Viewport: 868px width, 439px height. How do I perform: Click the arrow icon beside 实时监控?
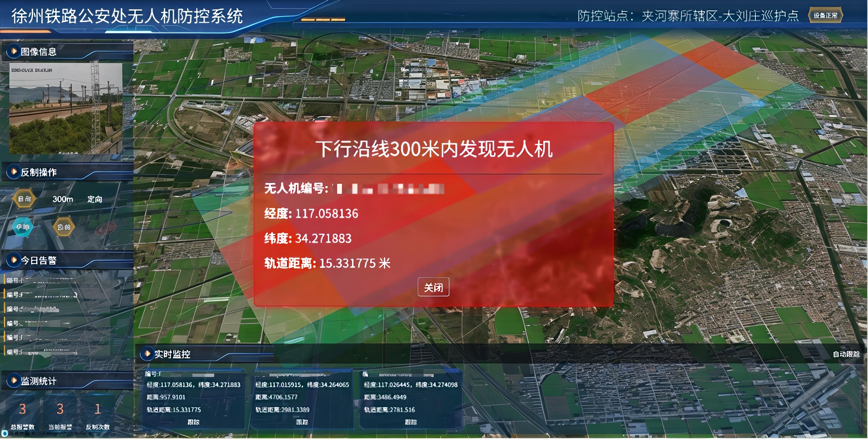(147, 354)
